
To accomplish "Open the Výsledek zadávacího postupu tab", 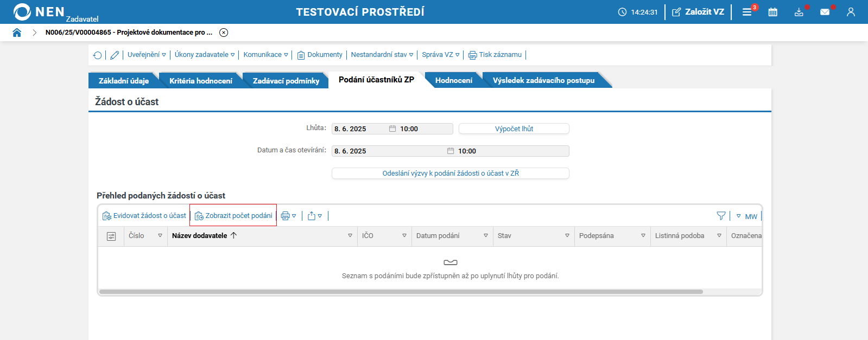I will pyautogui.click(x=543, y=80).
